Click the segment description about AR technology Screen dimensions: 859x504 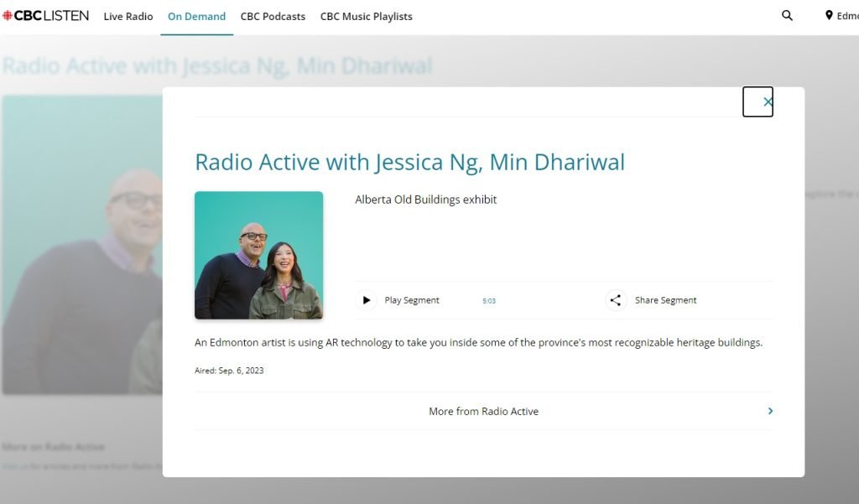tap(478, 342)
